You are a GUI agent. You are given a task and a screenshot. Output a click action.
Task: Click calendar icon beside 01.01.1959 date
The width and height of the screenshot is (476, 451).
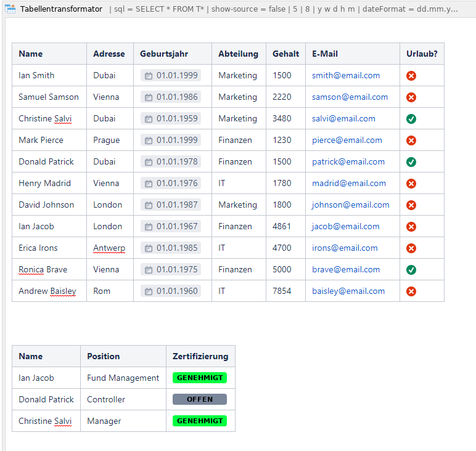[x=149, y=119]
